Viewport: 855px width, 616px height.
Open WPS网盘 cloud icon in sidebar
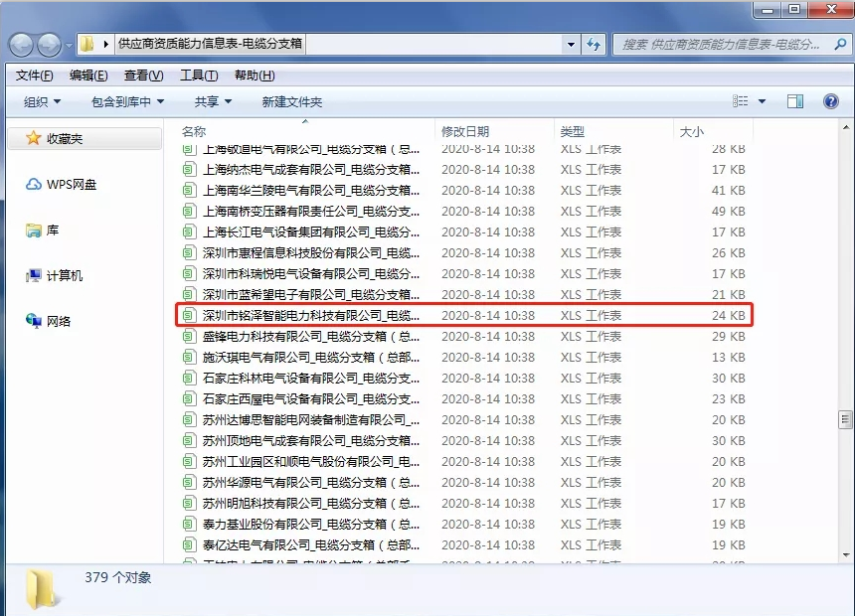coord(33,185)
